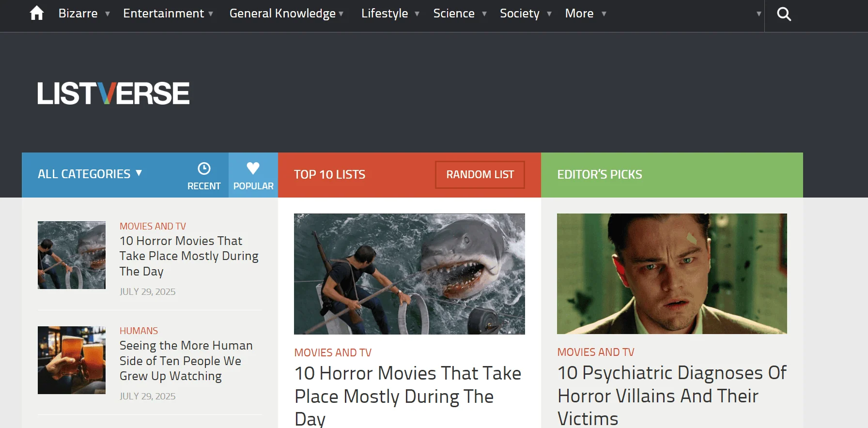Open the Humans category link
Image resolution: width=868 pixels, height=428 pixels.
tap(139, 331)
